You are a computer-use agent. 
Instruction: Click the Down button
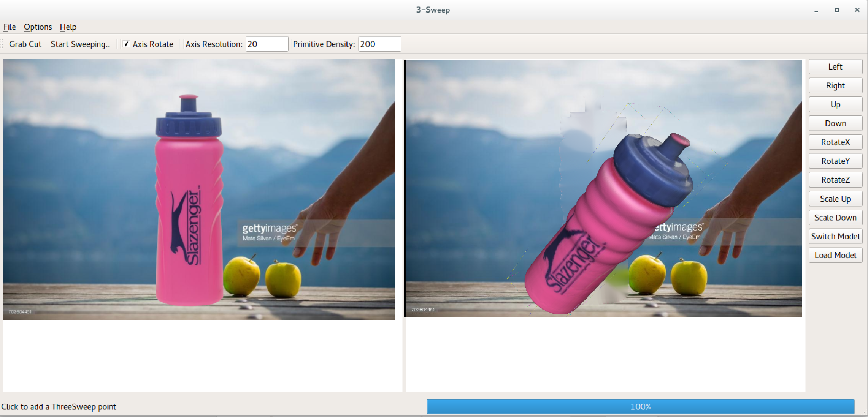click(835, 123)
